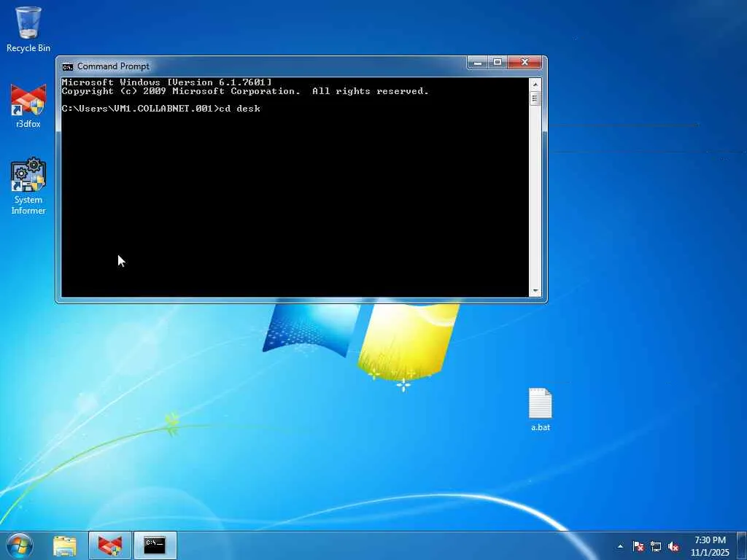
Task: Select the a.bat file on desktop
Action: (541, 410)
